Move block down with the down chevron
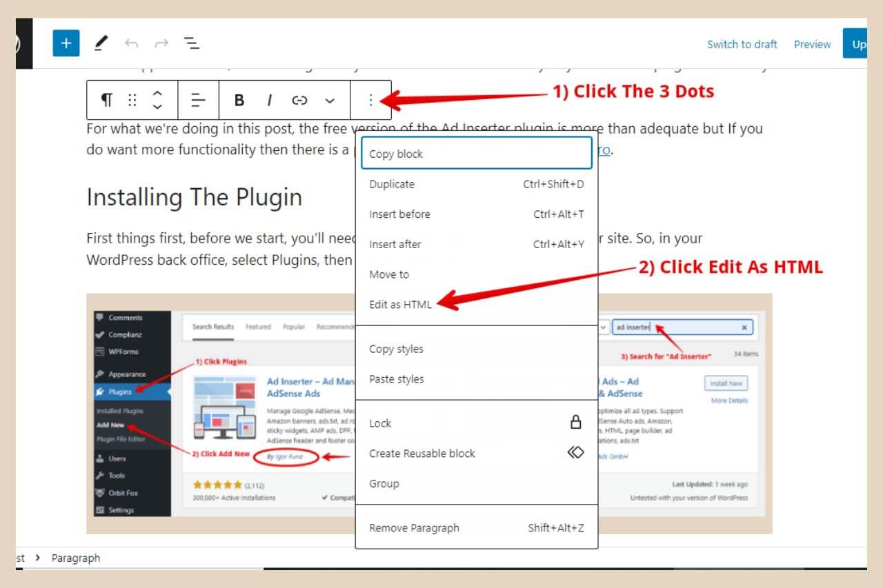883x588 pixels. [157, 107]
